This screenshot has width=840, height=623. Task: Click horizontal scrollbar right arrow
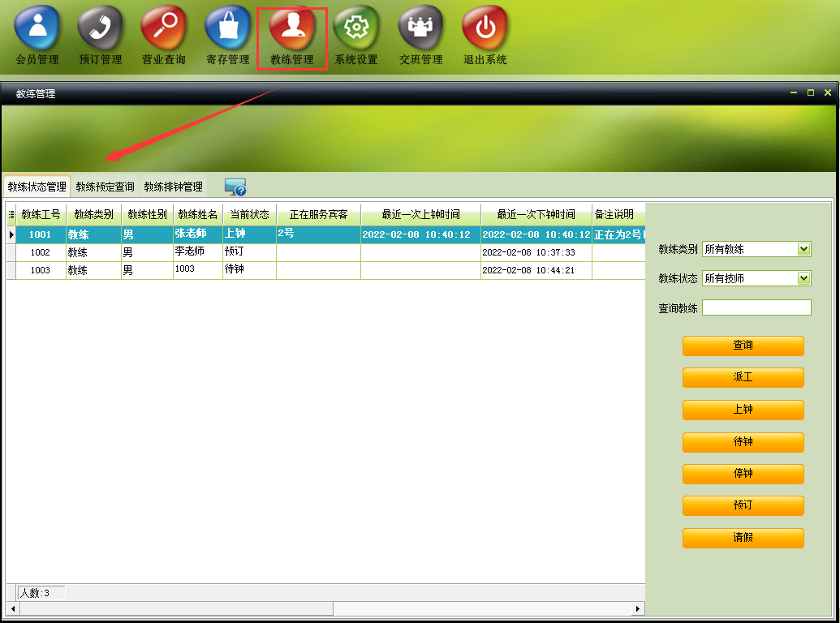click(637, 608)
